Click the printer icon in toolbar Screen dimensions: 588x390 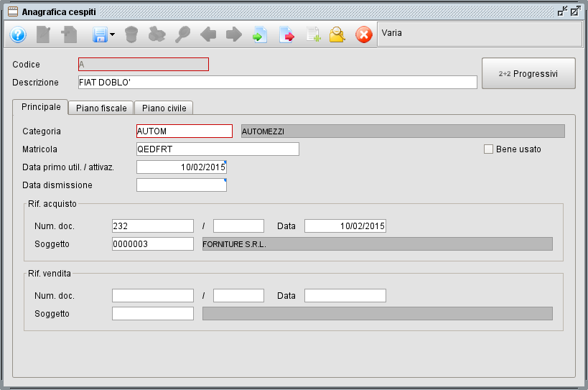coord(157,35)
